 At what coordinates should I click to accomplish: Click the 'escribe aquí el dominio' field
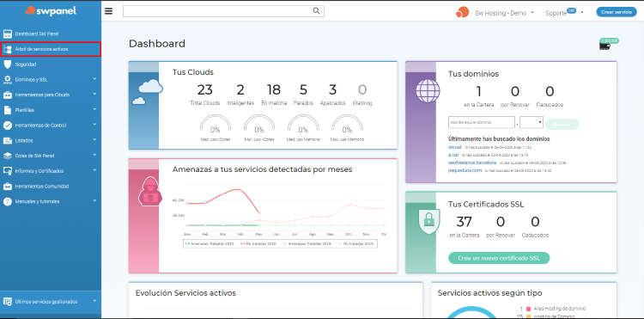click(x=482, y=122)
